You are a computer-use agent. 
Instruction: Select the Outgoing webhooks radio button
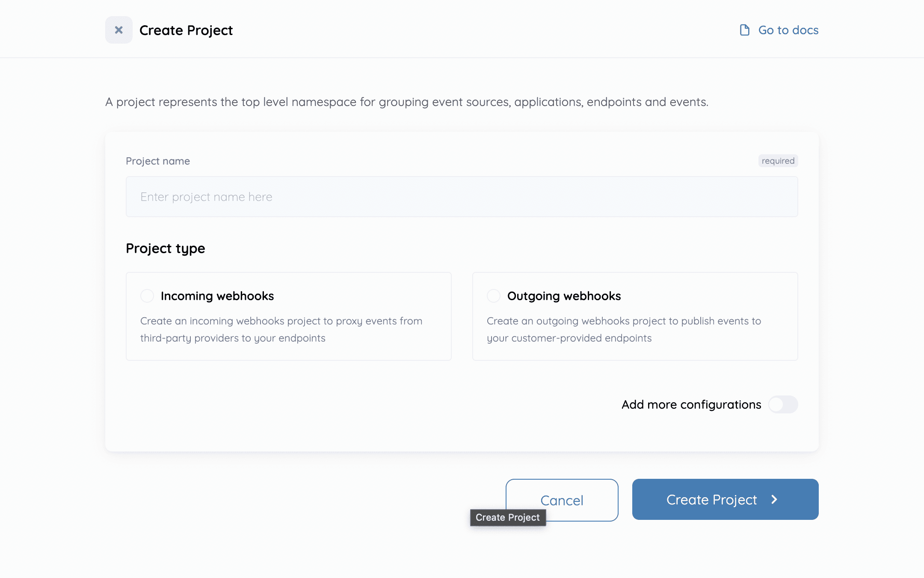[x=494, y=296]
